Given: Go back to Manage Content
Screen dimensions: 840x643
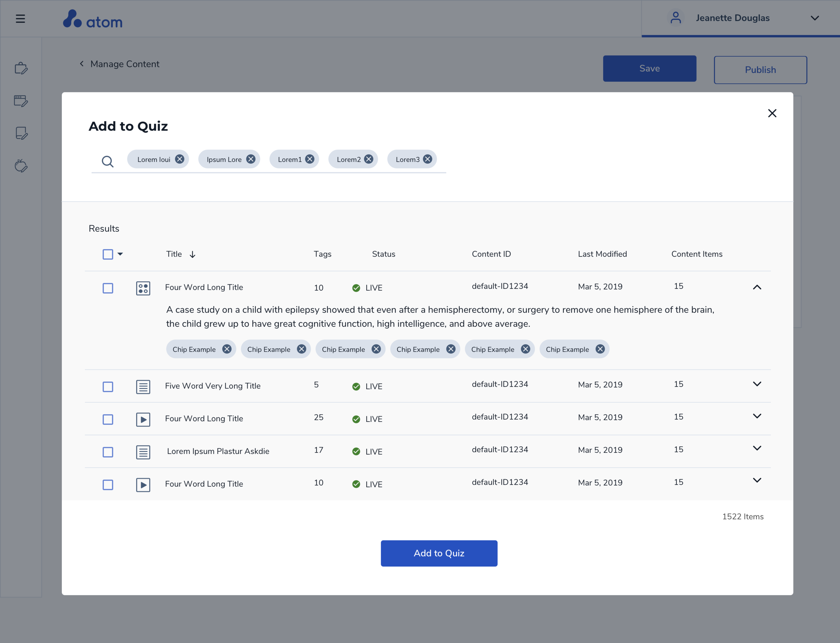Looking at the screenshot, I should 120,64.
